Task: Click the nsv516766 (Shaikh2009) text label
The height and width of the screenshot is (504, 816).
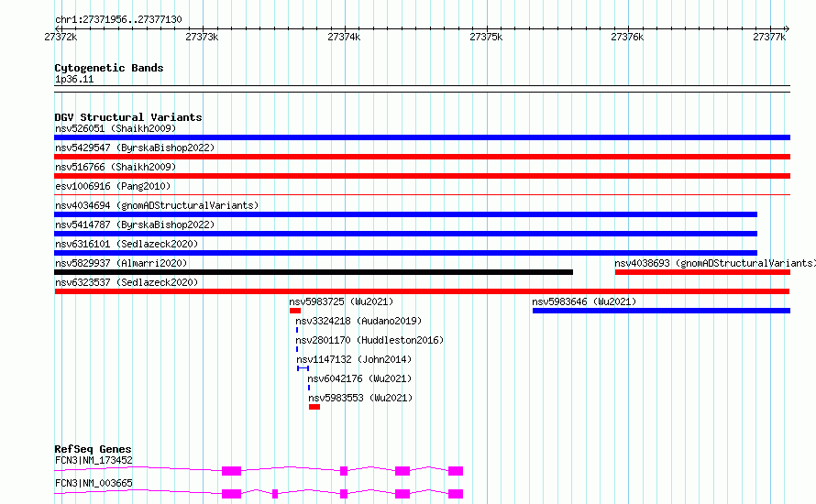Action: click(x=116, y=167)
